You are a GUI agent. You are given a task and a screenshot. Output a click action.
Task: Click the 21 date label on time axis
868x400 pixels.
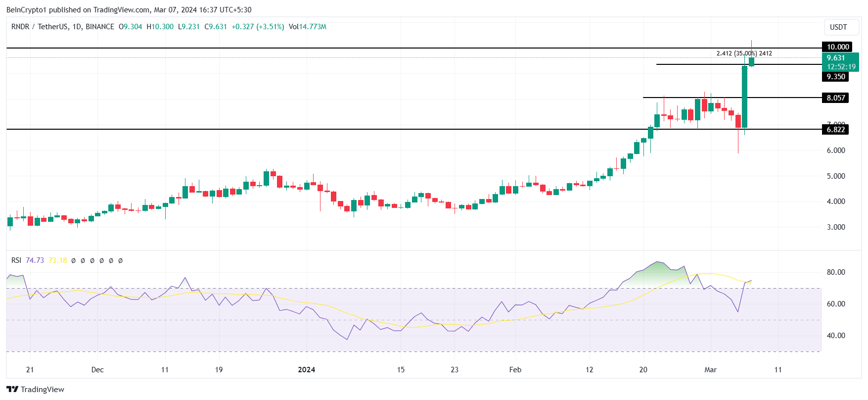click(30, 370)
